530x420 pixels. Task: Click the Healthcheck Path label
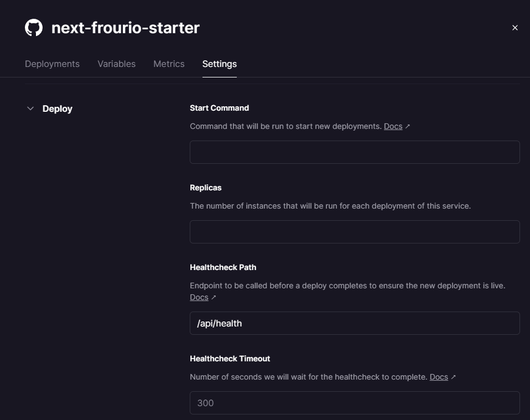coord(223,267)
